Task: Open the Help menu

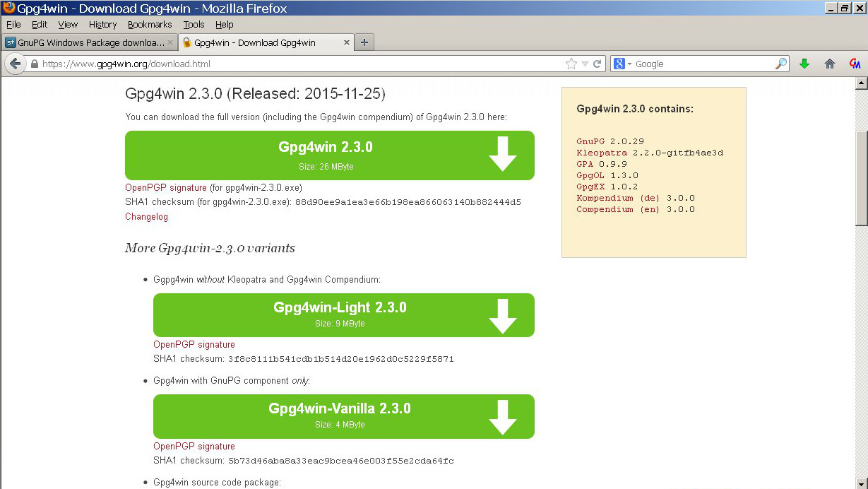Action: [225, 24]
